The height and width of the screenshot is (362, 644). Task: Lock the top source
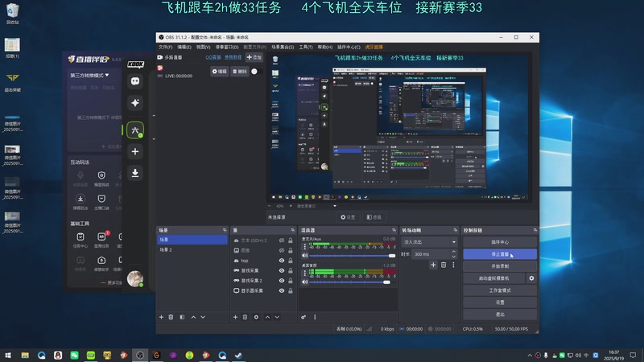click(291, 261)
